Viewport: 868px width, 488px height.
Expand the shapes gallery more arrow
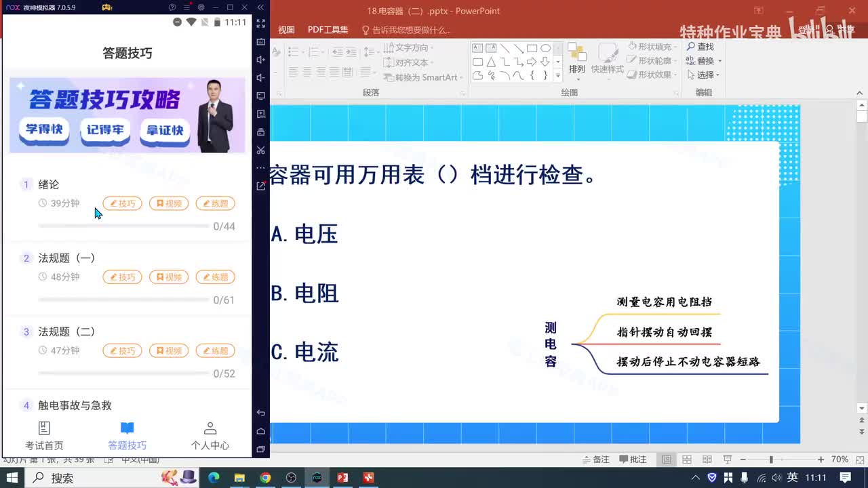click(x=558, y=75)
